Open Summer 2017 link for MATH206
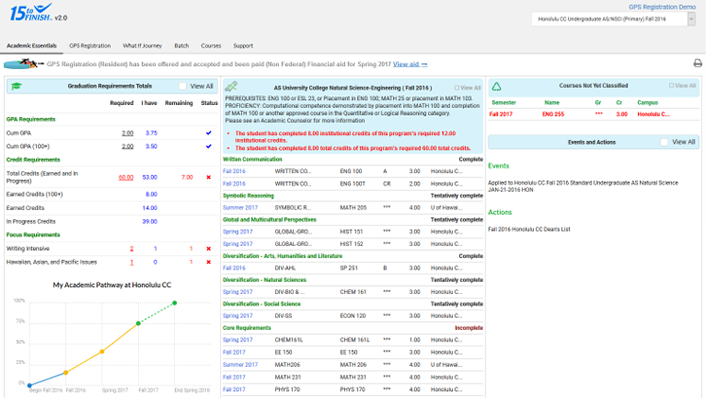Viewport: 706px width, 398px height. 240,365
